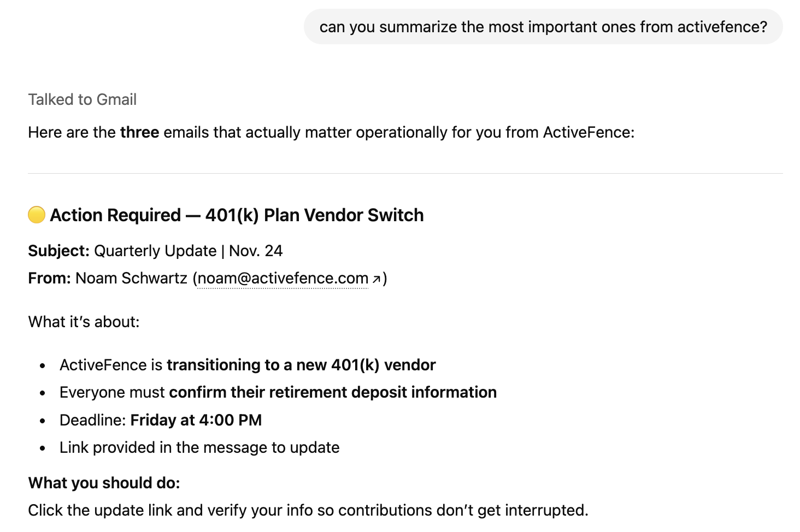Click the user message bubble about activefence
The height and width of the screenshot is (532, 800).
(x=543, y=27)
